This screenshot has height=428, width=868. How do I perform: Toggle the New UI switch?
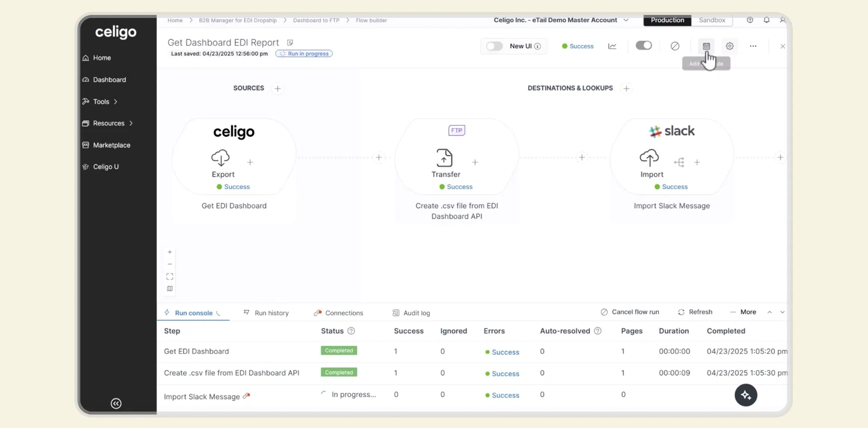click(x=494, y=46)
